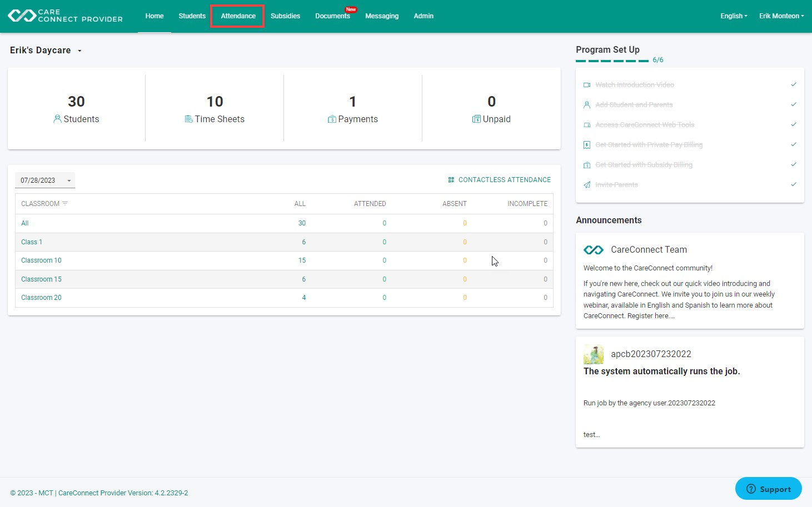
Task: Click the checkmark for Watch Introduction Video
Action: tap(794, 84)
